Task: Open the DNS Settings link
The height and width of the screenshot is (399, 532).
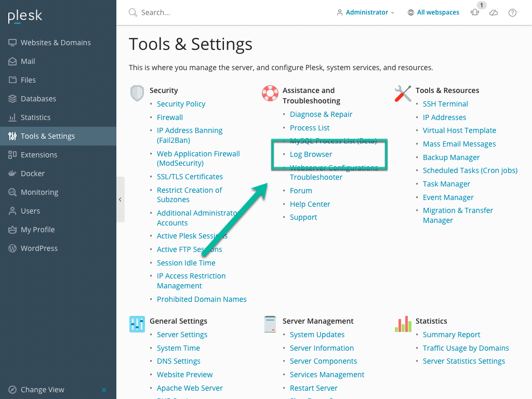Action: (179, 362)
